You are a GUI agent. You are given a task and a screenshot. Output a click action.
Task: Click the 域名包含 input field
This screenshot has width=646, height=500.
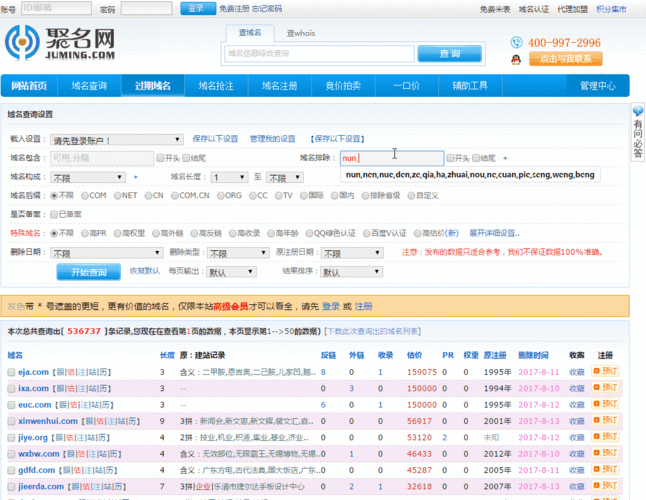(102, 158)
